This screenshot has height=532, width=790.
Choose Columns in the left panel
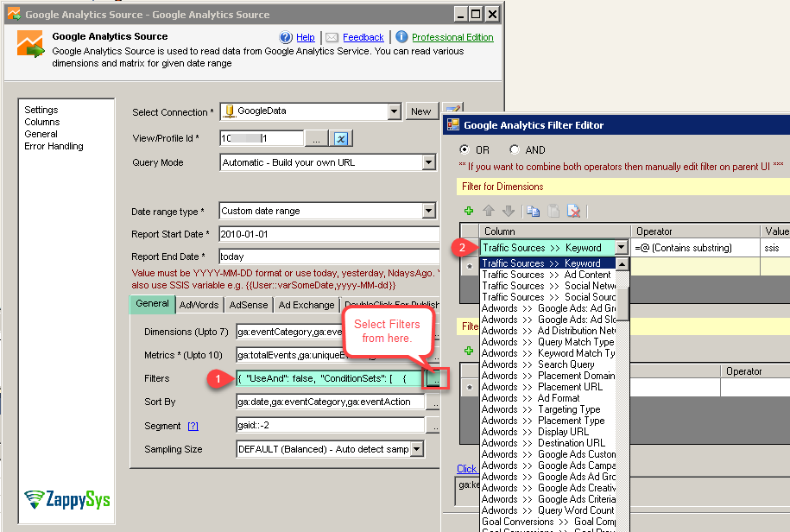[41, 122]
